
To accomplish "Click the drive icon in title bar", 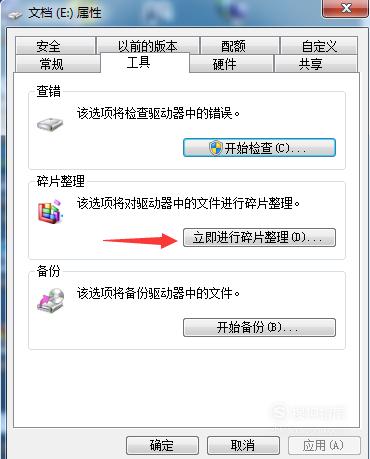I will (x=15, y=15).
